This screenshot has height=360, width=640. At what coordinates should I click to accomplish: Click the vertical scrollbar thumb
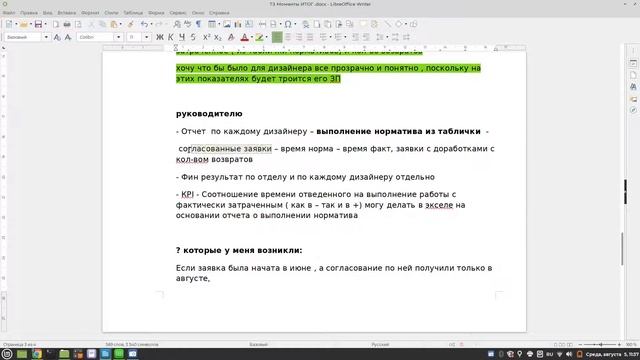coord(622,248)
